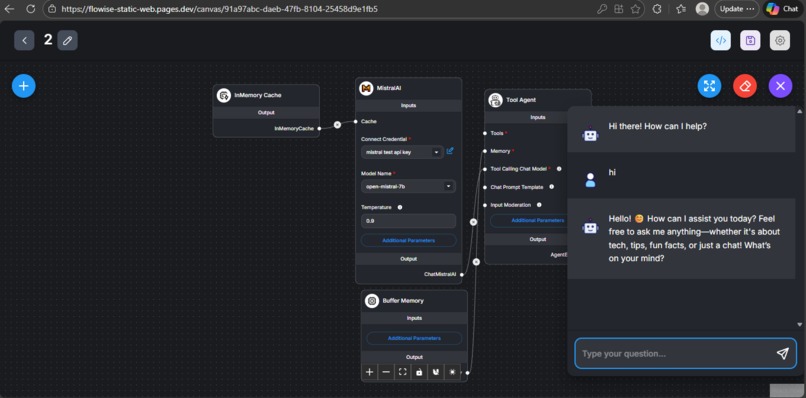
Task: Open the Model Name dropdown
Action: coord(408,186)
